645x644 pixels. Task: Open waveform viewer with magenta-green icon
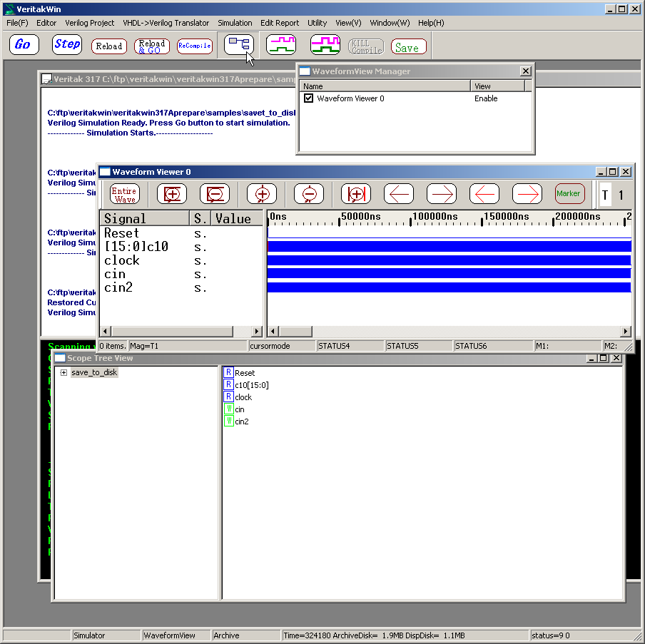pos(281,44)
